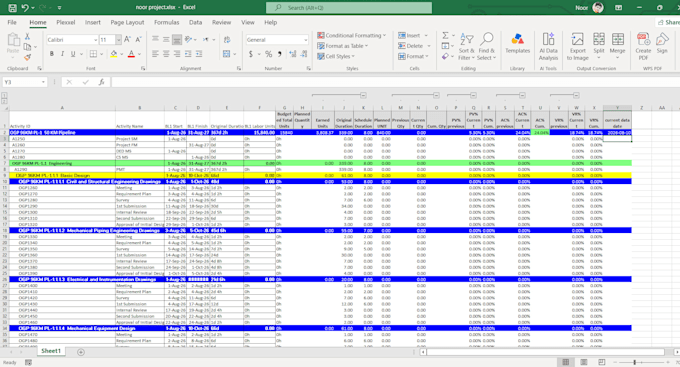
Task: Toggle Underline formatting
Action: (x=73, y=54)
